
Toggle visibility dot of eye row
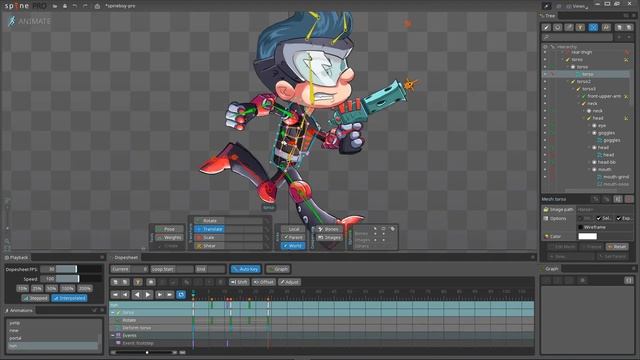coord(544,126)
